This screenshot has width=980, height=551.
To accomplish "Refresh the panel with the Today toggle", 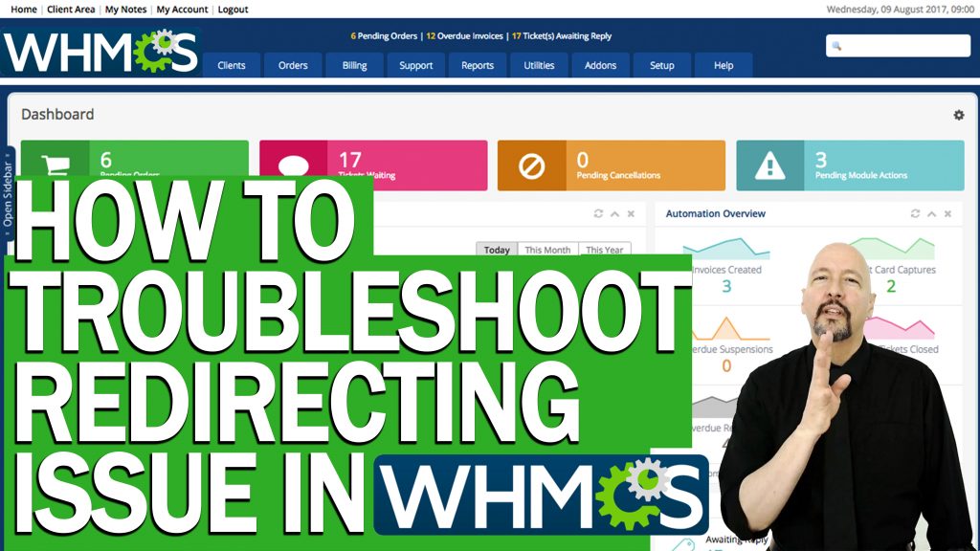I will point(599,214).
